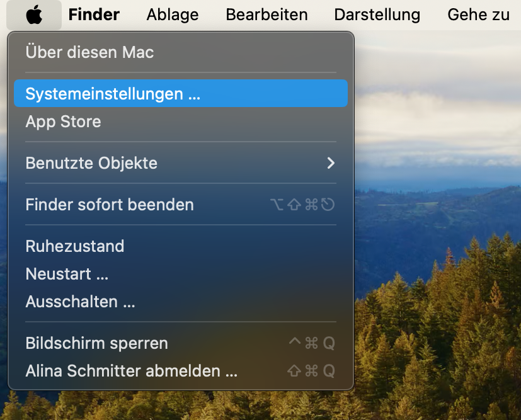The image size is (521, 420).
Task: Lock the screen via Bildschirm sperren
Action: [x=96, y=343]
